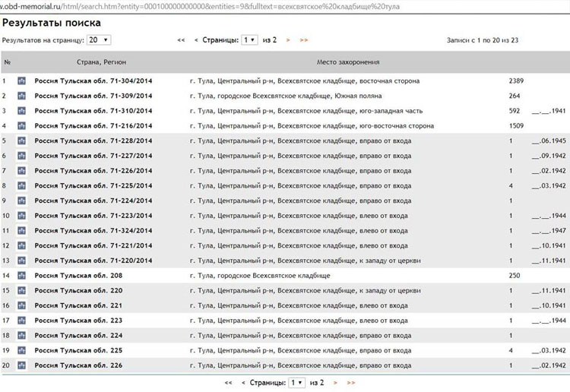Screen dimensions: 570x392
Task: Select the icon beside entry 71-228/2014
Action: pos(21,141)
